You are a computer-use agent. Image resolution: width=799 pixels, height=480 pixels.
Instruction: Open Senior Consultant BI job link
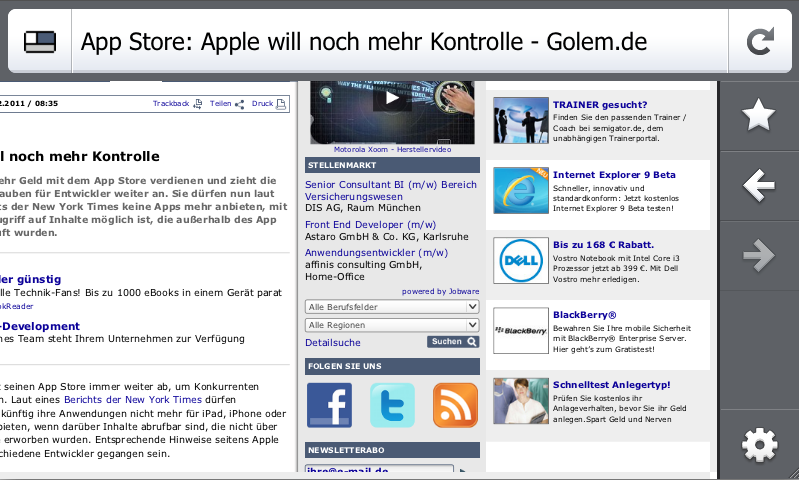click(391, 191)
